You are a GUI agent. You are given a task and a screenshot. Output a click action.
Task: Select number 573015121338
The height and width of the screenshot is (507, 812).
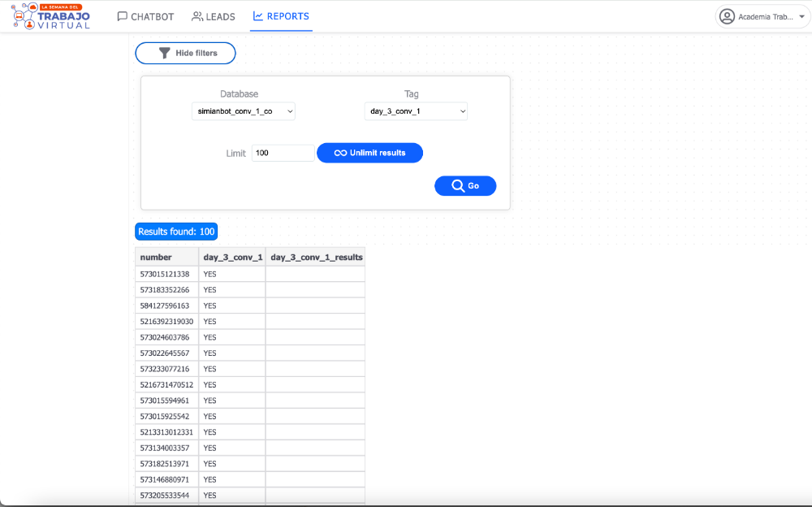point(165,274)
